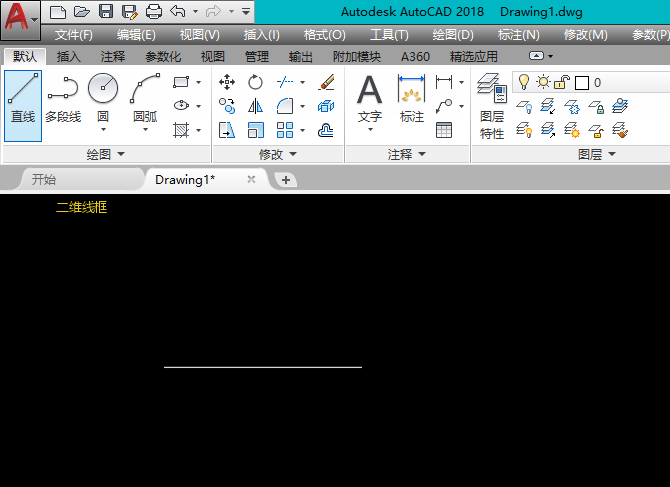Click the Open file icon
670x487 pixels.
[x=82, y=12]
